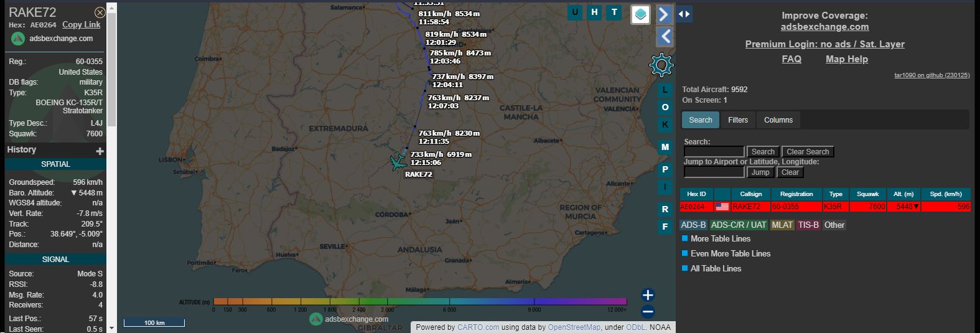Toggle the F map option button
Viewport: 980px width, 333px height.
click(x=665, y=227)
